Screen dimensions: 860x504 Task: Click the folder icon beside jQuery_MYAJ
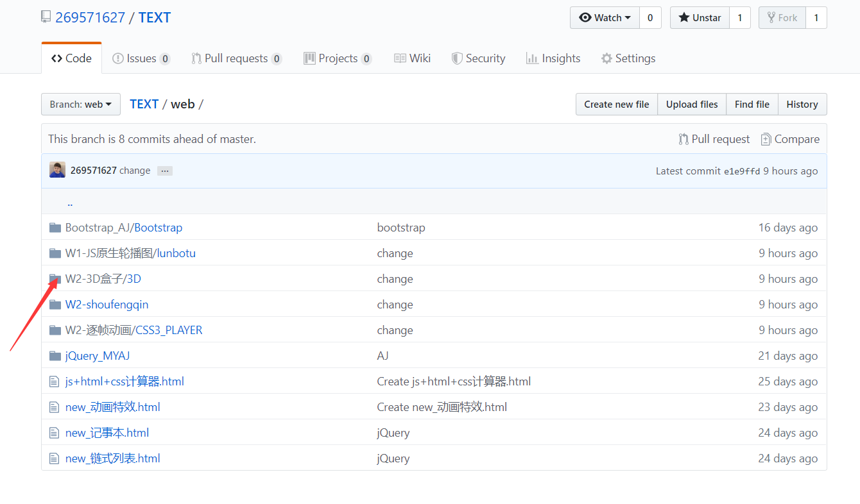tap(55, 355)
